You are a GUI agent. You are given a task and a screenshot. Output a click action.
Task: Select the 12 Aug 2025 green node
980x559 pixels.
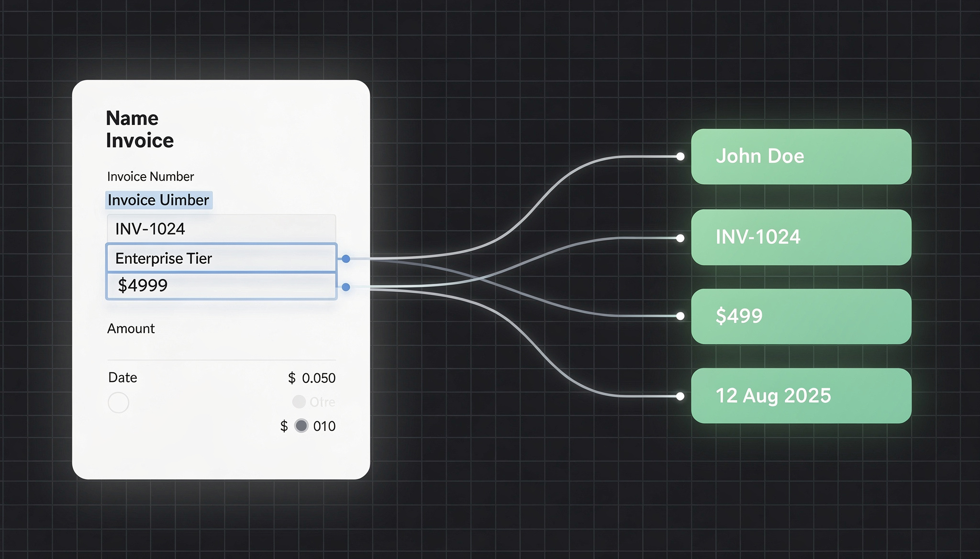point(801,396)
